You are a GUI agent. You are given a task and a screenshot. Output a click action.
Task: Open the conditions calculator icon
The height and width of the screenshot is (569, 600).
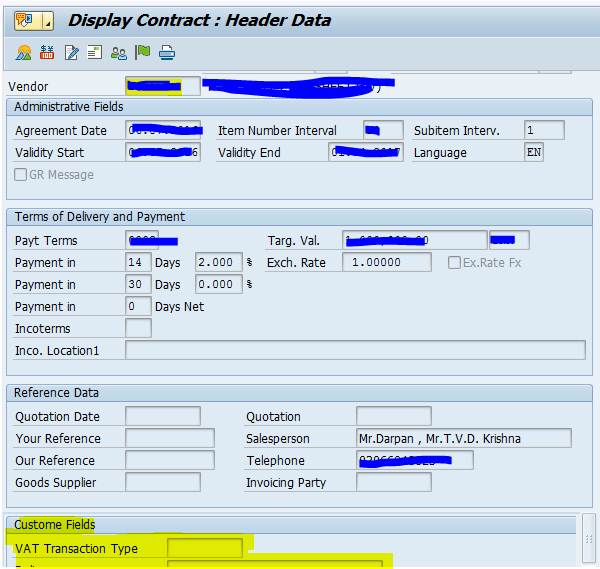47,52
